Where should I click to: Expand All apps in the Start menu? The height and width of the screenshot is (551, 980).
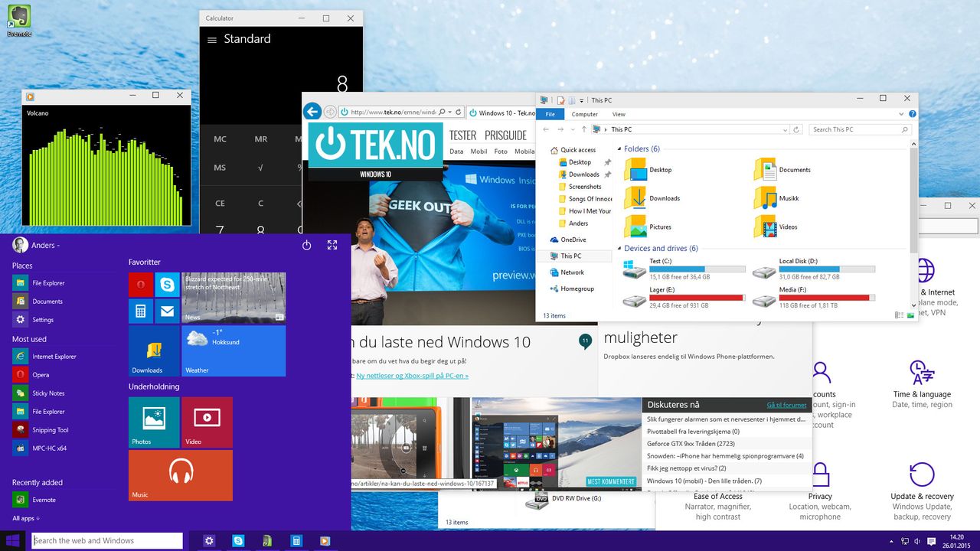pyautogui.click(x=26, y=518)
